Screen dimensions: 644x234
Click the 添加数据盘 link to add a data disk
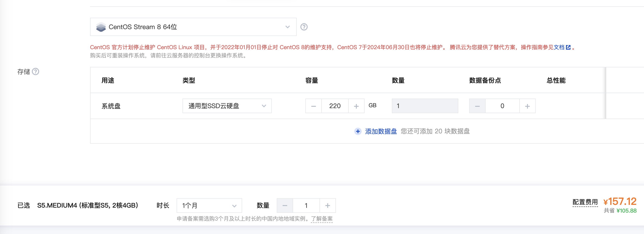381,131
